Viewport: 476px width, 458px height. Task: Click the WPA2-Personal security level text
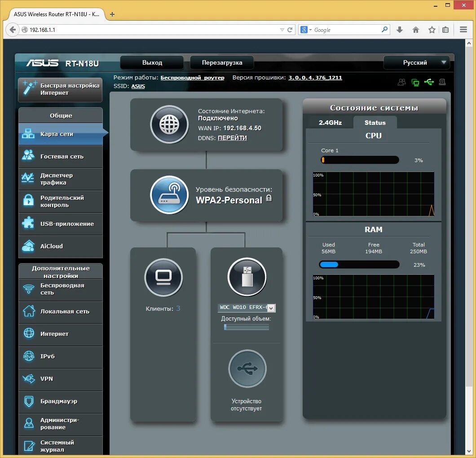(229, 200)
